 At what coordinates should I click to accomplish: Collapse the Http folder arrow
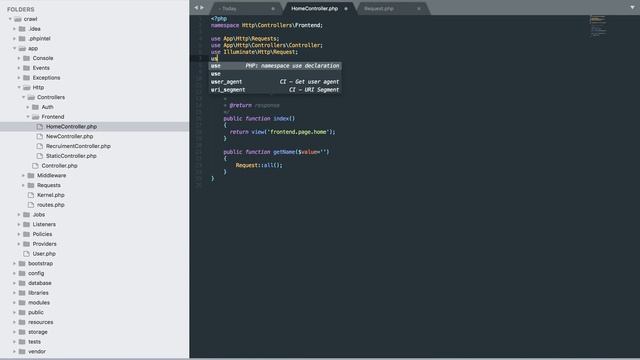click(19, 88)
